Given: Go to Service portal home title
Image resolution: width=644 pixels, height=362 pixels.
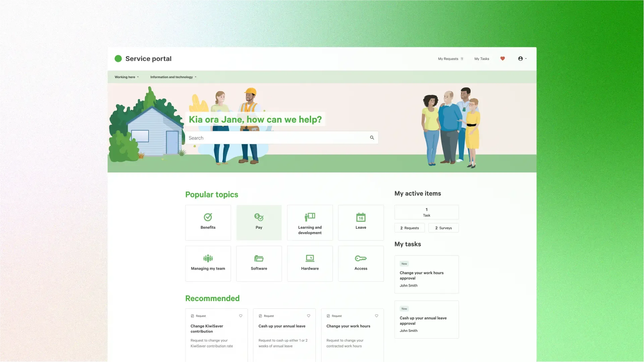Looking at the screenshot, I should [148, 59].
